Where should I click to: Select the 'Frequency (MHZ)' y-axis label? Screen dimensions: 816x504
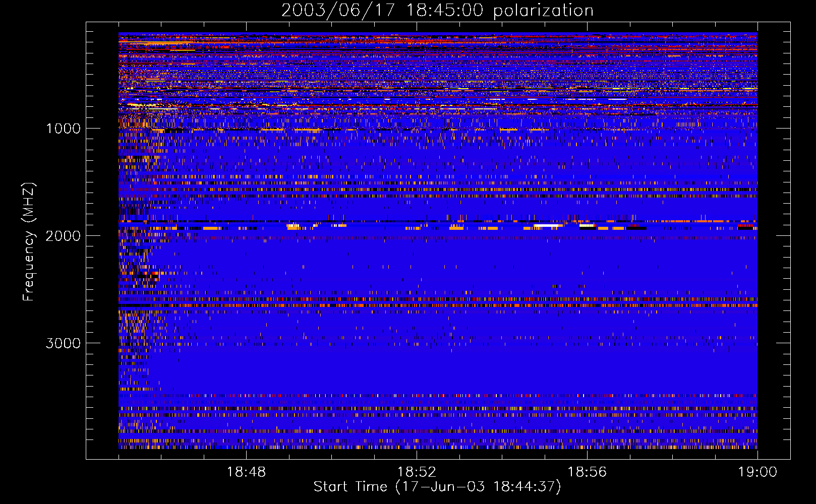pyautogui.click(x=29, y=242)
